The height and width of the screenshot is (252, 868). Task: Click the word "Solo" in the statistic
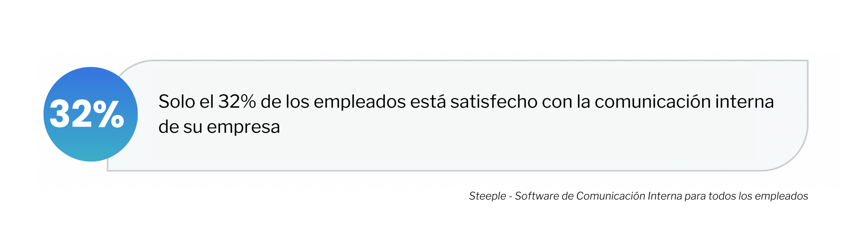pos(177,102)
